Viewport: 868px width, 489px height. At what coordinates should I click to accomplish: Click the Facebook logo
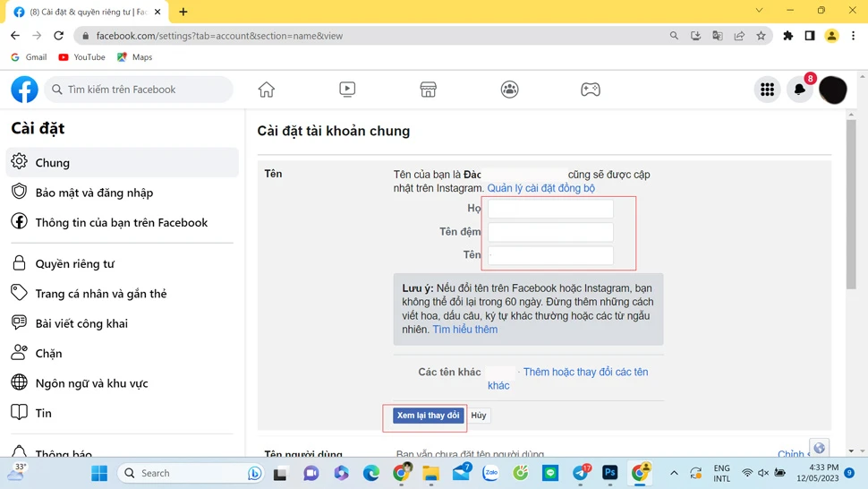click(x=24, y=90)
